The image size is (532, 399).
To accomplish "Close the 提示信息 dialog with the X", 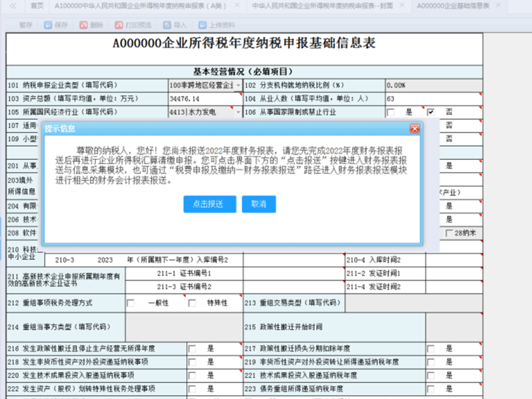I will tap(415, 128).
